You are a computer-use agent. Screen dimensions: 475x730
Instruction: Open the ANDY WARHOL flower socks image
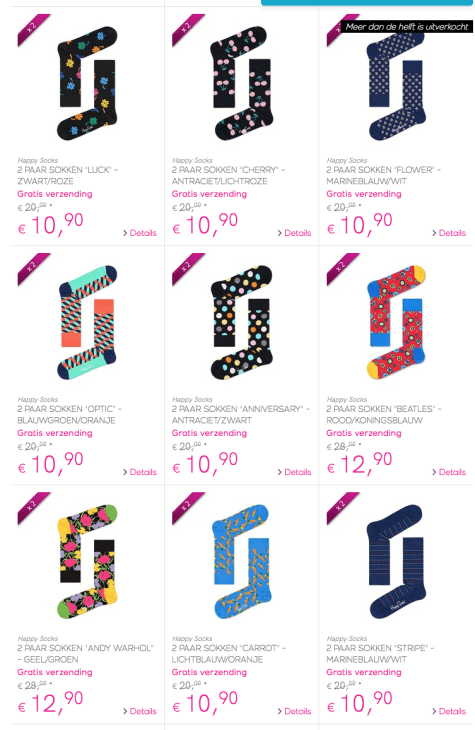tap(87, 562)
